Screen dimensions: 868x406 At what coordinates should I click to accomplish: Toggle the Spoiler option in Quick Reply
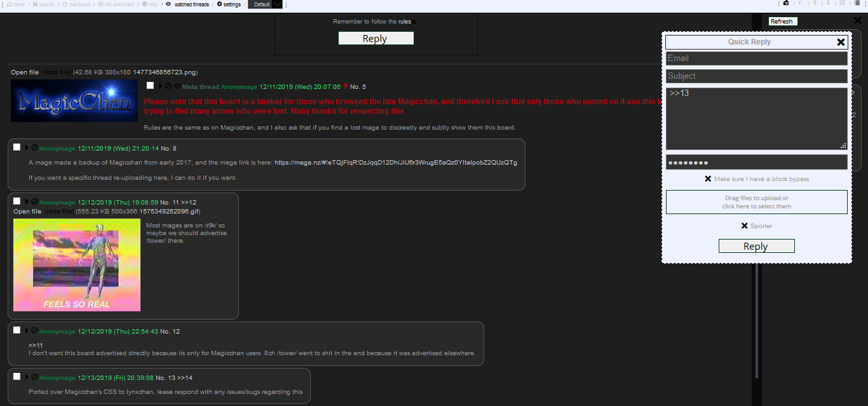point(744,226)
